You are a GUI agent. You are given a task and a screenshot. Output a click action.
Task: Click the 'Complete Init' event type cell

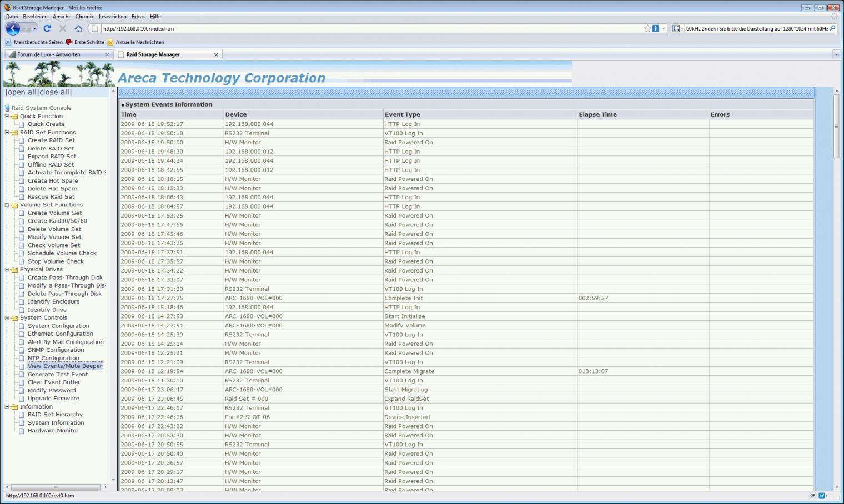(x=480, y=298)
